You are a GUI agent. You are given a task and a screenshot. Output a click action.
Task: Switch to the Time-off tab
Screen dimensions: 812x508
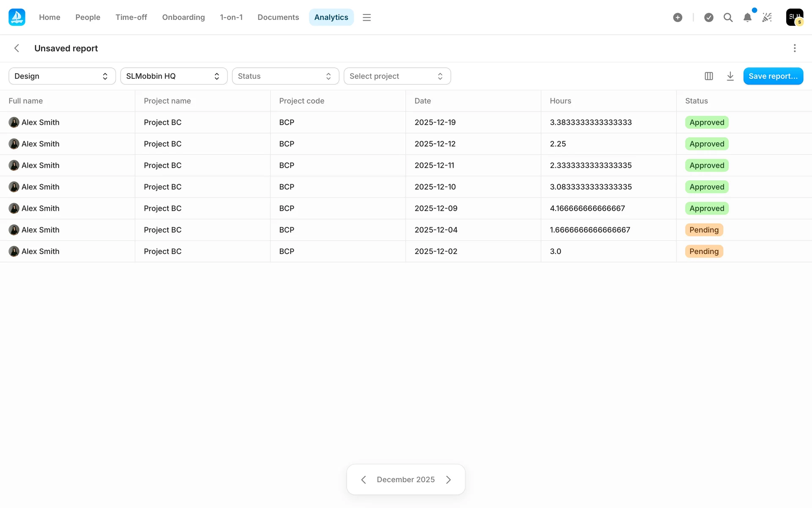click(x=131, y=17)
